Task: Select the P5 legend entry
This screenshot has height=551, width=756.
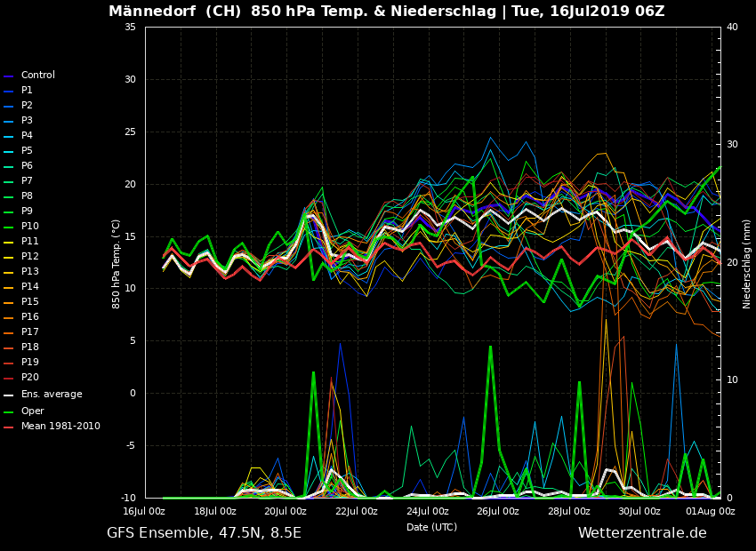Action: [27, 151]
